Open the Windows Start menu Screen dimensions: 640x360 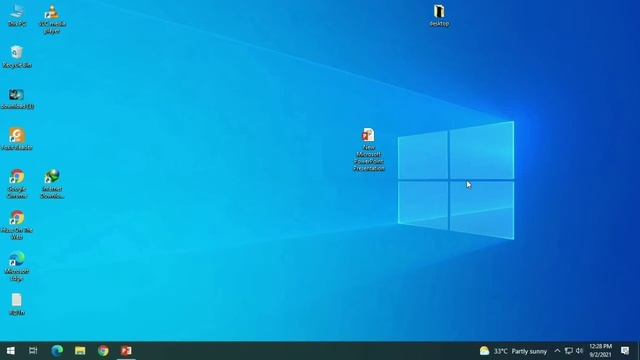pos(11,351)
